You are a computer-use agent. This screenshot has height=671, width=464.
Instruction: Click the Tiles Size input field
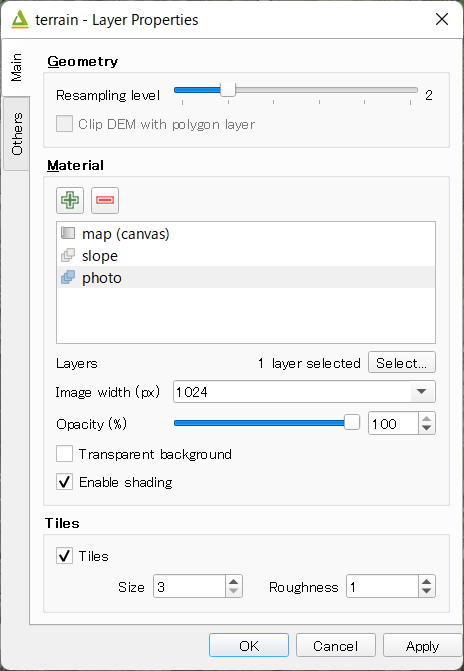click(x=189, y=586)
